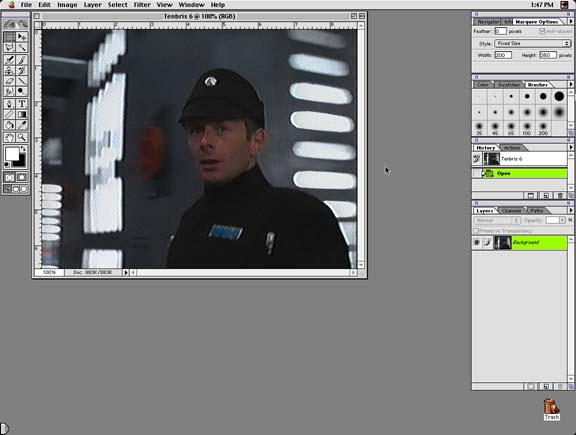
Task: Select the History Brush tool in toolbox
Action: 22,71
